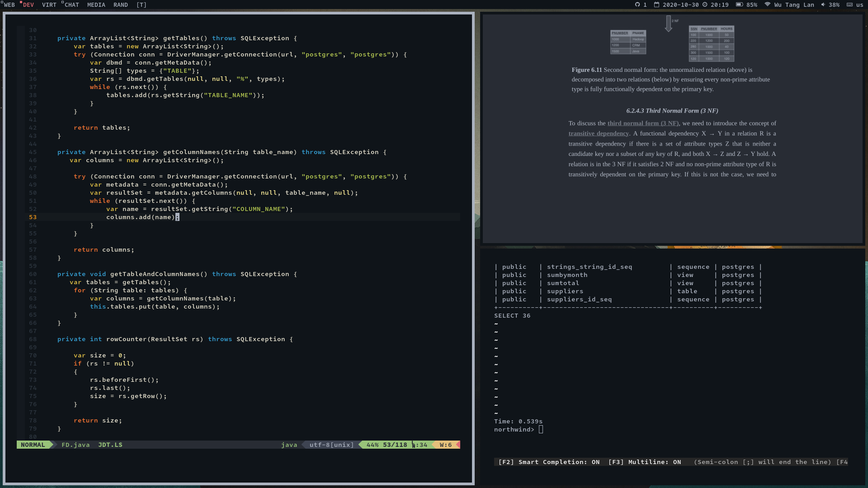This screenshot has height=488, width=868.
Task: Click the GitHub notifications icon
Action: click(637, 5)
